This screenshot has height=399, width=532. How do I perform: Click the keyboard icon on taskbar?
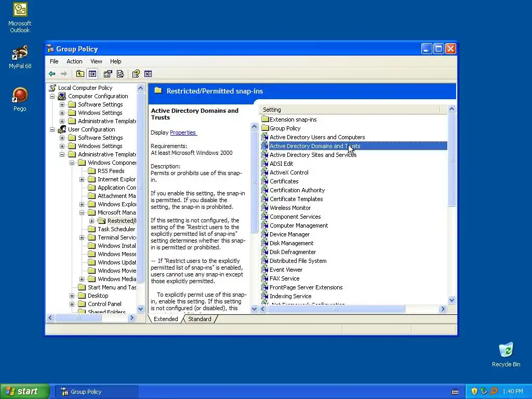pos(455,392)
